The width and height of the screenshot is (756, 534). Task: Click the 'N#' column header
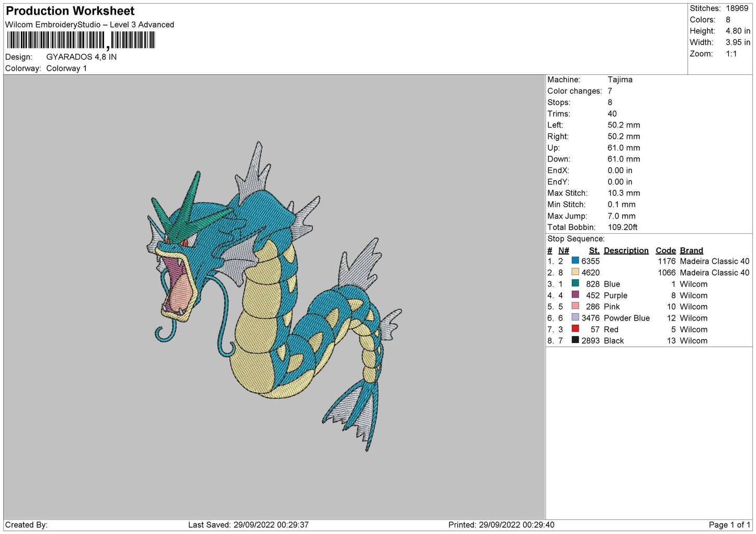pos(563,251)
